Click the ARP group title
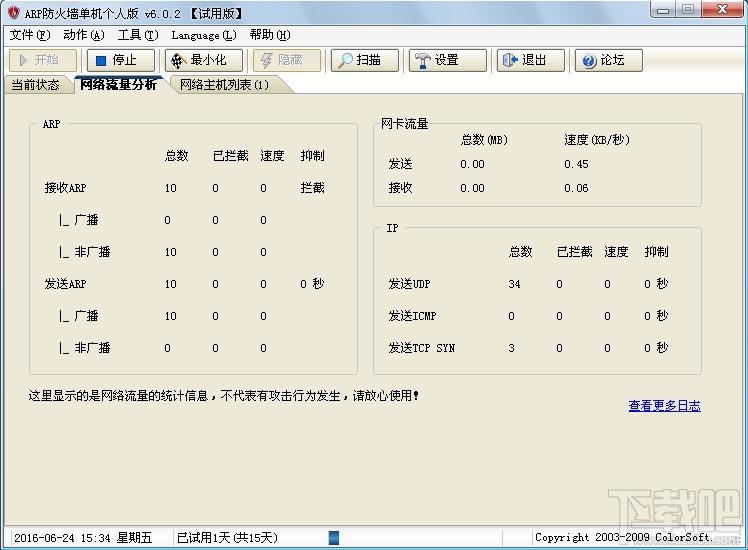 click(52, 125)
